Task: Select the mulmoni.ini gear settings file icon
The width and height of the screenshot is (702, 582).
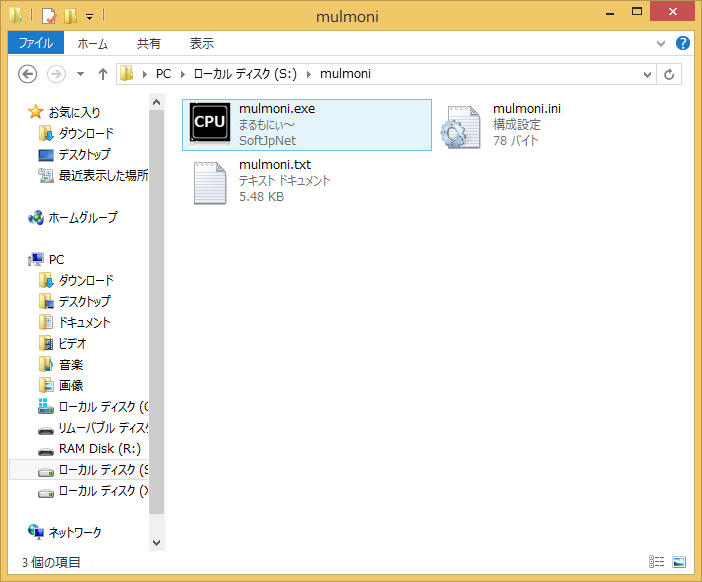Action: (461, 125)
